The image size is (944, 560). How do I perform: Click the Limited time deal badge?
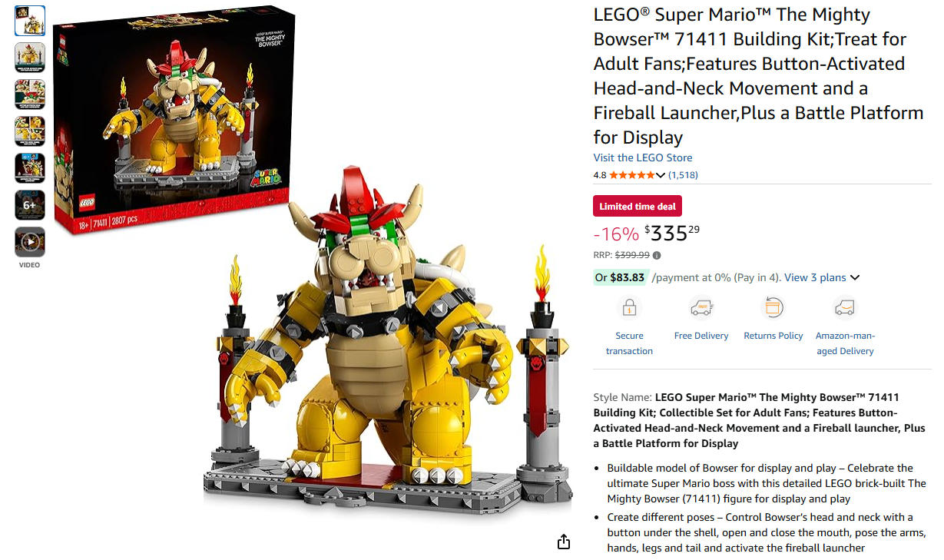(x=638, y=207)
